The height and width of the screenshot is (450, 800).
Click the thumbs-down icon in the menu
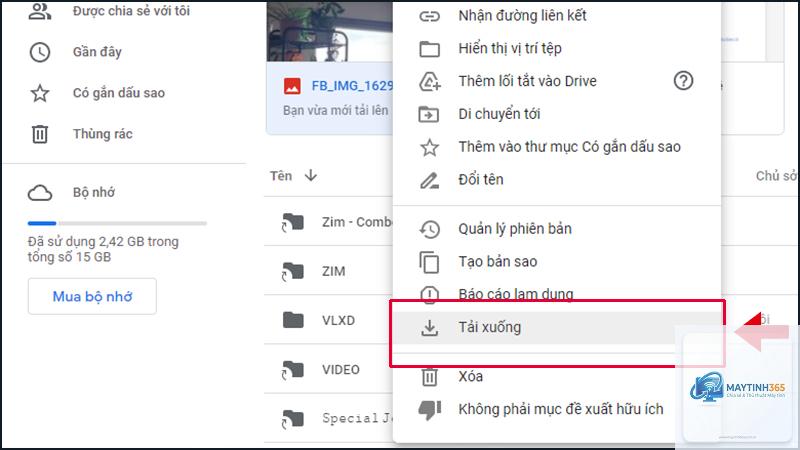click(x=430, y=410)
